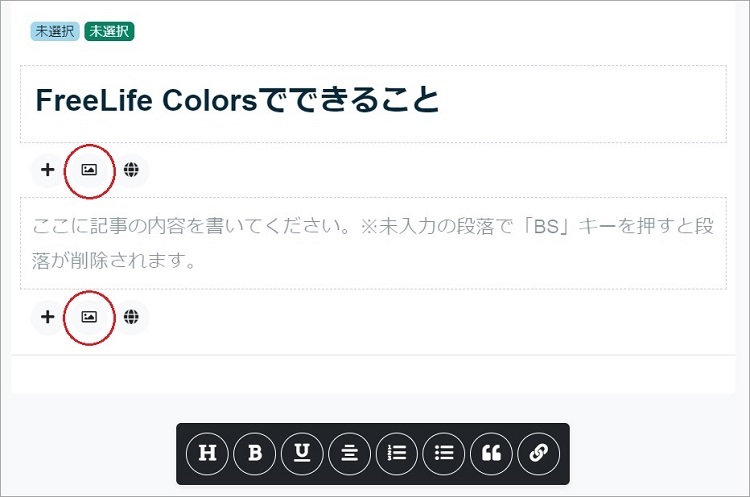Screen dimensions: 750x497
Task: Select the light blue 未選択 tag
Action: coord(55,32)
